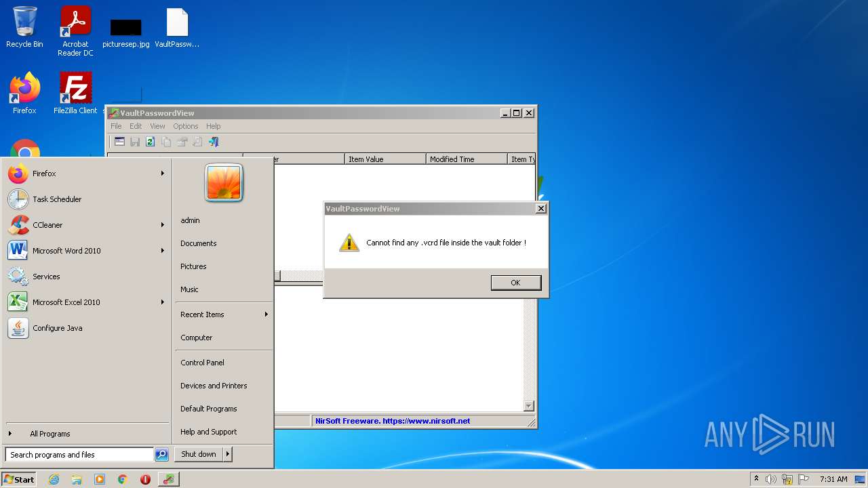Open Default Programs from Start menu

tap(209, 409)
